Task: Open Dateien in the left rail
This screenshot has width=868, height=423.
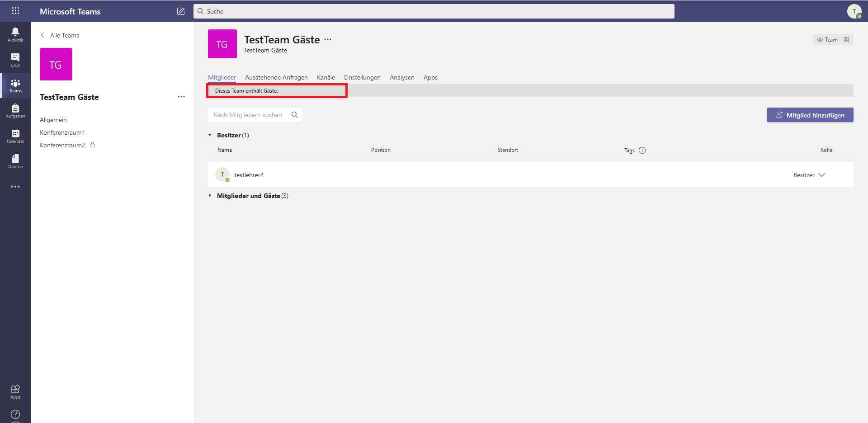Action: (x=15, y=161)
